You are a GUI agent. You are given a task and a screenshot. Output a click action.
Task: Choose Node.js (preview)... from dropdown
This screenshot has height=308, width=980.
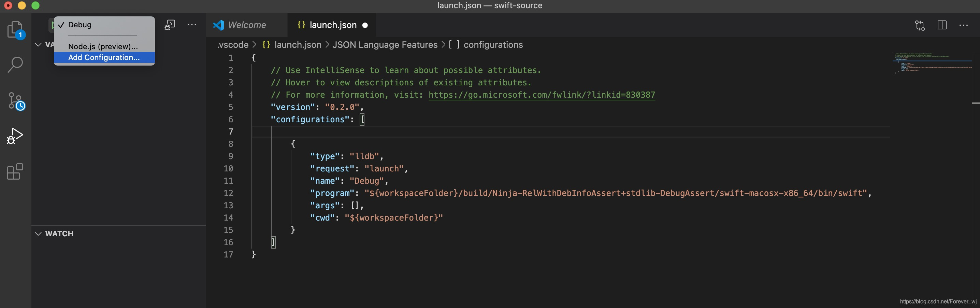[x=104, y=46]
